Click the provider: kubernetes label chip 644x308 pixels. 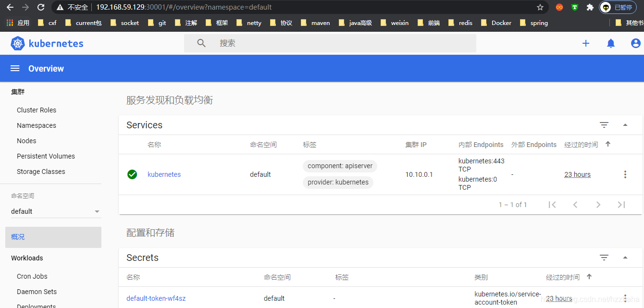pos(338,182)
